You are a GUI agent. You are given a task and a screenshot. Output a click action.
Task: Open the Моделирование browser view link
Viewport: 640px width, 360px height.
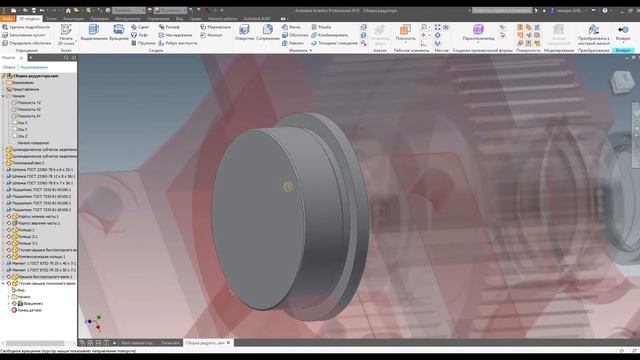34,67
